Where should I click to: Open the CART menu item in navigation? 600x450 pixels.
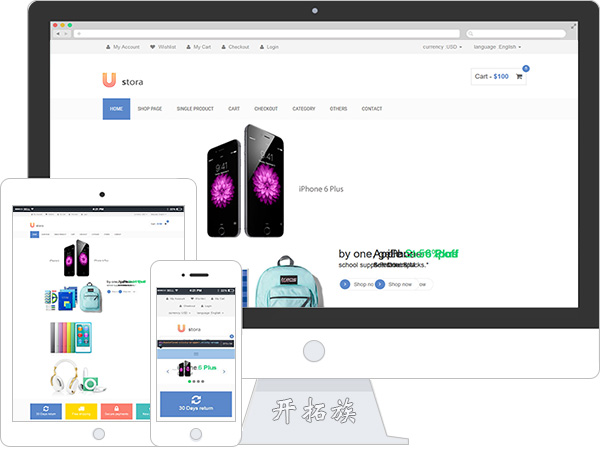point(234,109)
